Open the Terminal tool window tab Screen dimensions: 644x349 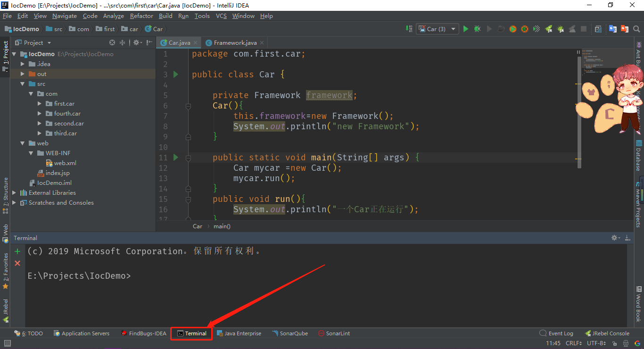[191, 333]
